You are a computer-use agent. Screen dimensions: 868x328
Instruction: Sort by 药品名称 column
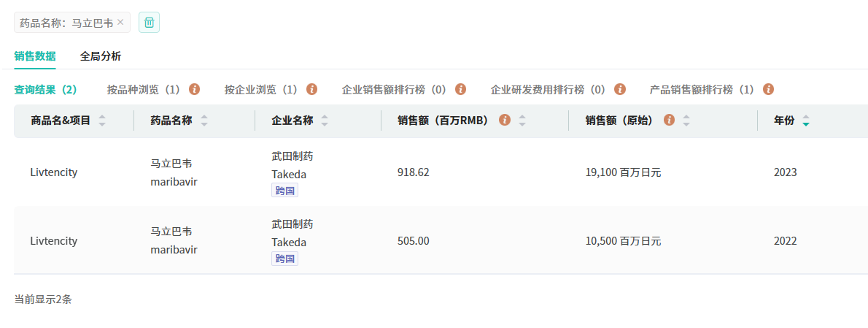(204, 121)
